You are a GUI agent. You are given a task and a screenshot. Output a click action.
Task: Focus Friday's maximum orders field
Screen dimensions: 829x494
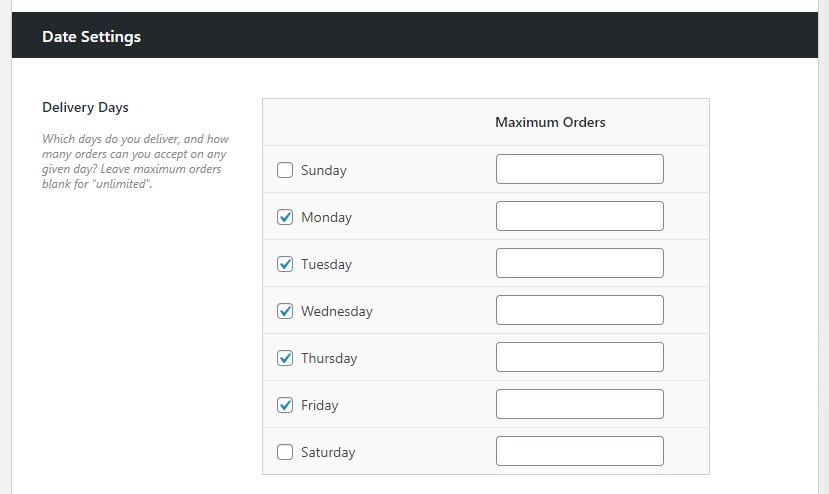(579, 404)
